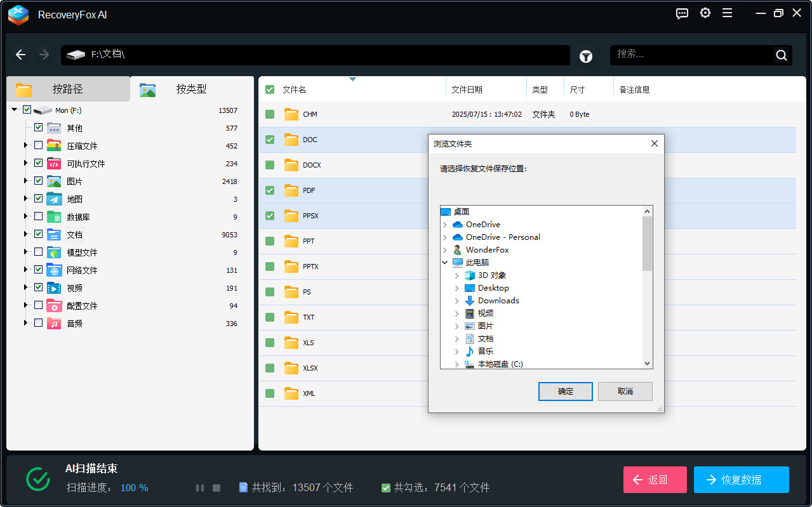This screenshot has width=812, height=507.
Task: Open the feedback chat icon in title bar
Action: pyautogui.click(x=682, y=13)
